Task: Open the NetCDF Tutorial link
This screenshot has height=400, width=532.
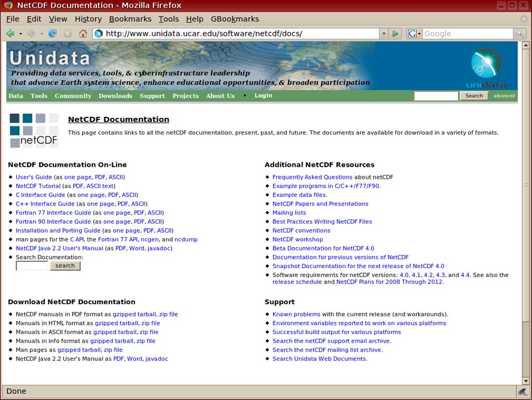Action: (x=38, y=186)
